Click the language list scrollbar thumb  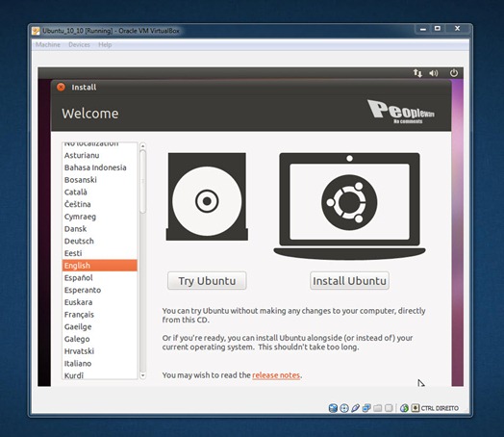(142, 182)
